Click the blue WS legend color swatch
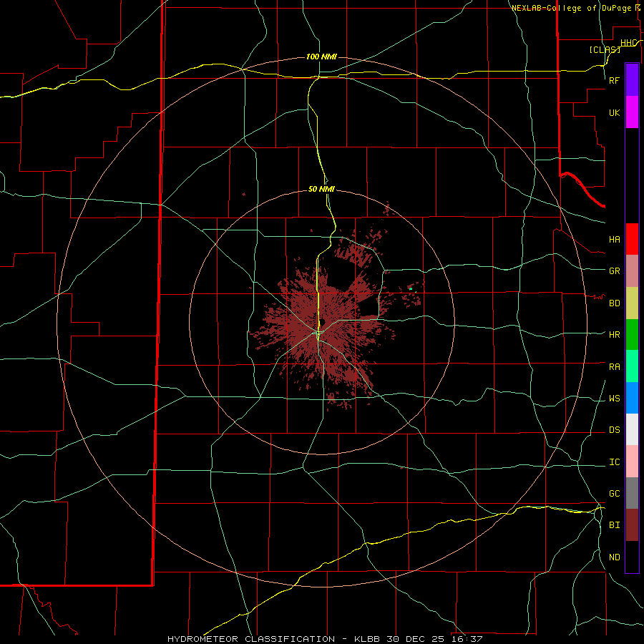 (x=632, y=398)
